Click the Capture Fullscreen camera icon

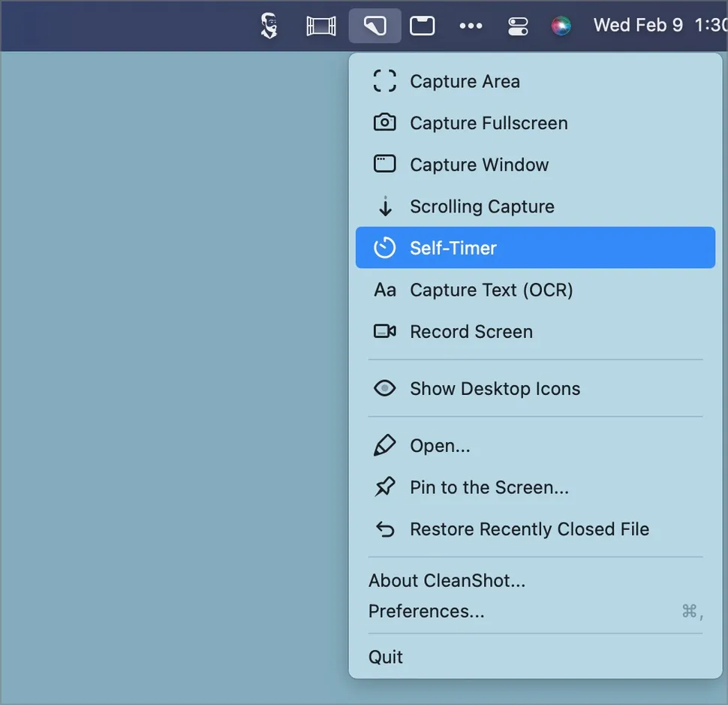[384, 122]
